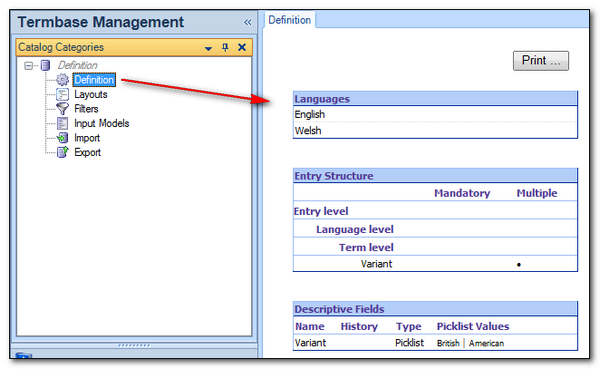
Task: Click the Entry level row
Action: 435,211
